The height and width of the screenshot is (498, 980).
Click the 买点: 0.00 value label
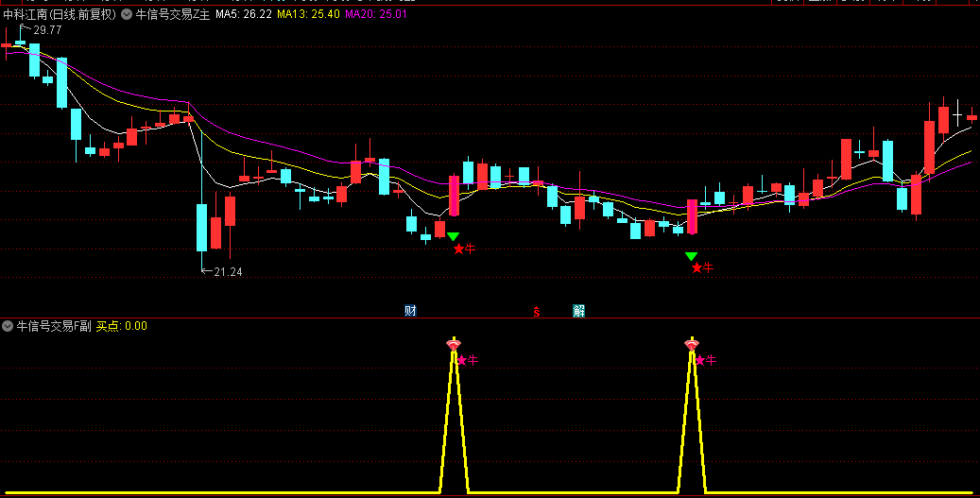pos(122,326)
